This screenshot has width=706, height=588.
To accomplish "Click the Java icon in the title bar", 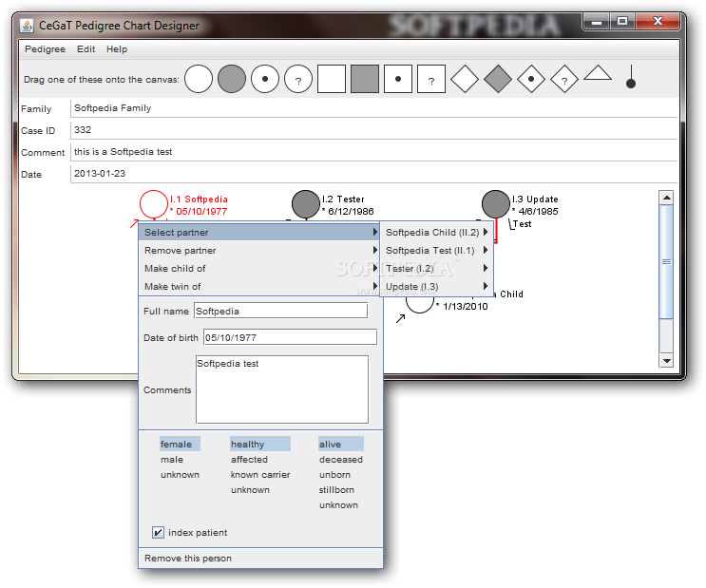I will tap(27, 26).
